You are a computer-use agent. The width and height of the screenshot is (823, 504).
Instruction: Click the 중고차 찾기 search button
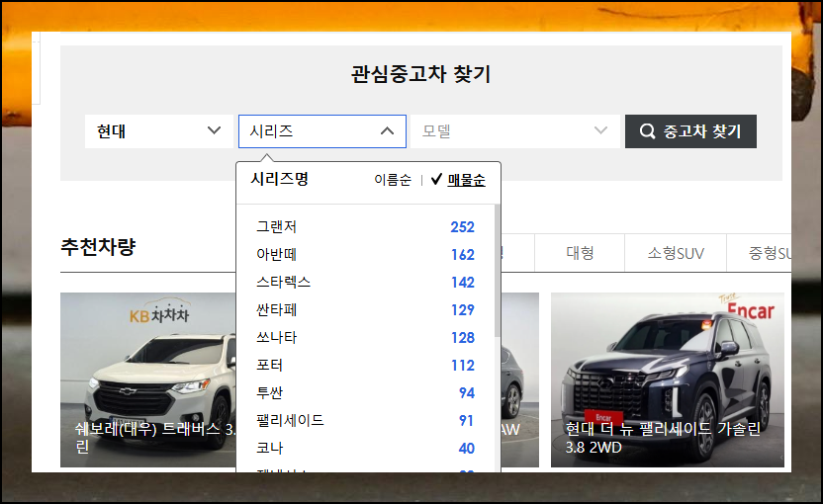690,131
